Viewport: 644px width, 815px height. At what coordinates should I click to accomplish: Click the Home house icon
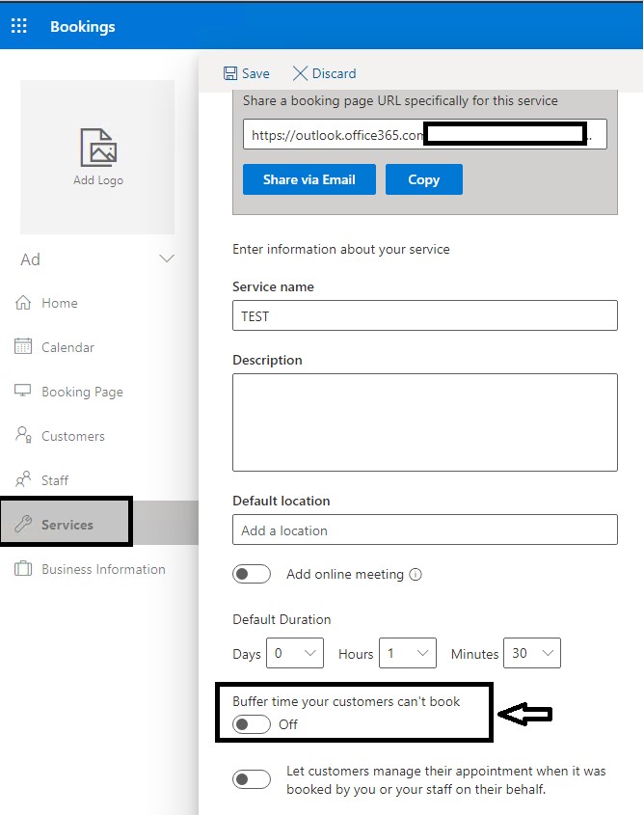pos(23,303)
